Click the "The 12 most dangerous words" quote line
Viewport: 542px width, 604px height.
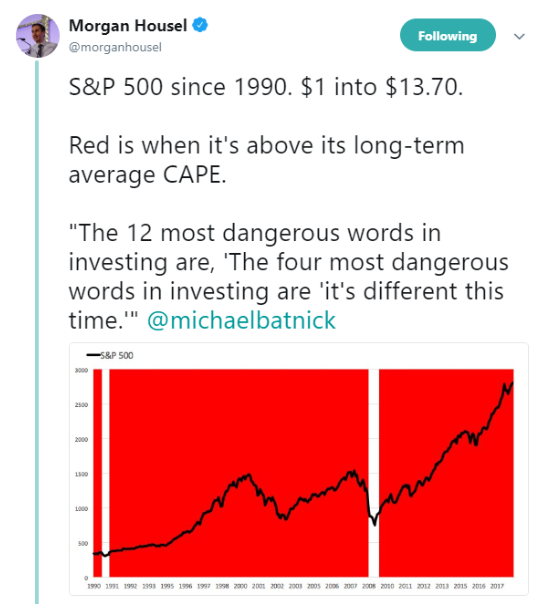coord(255,233)
